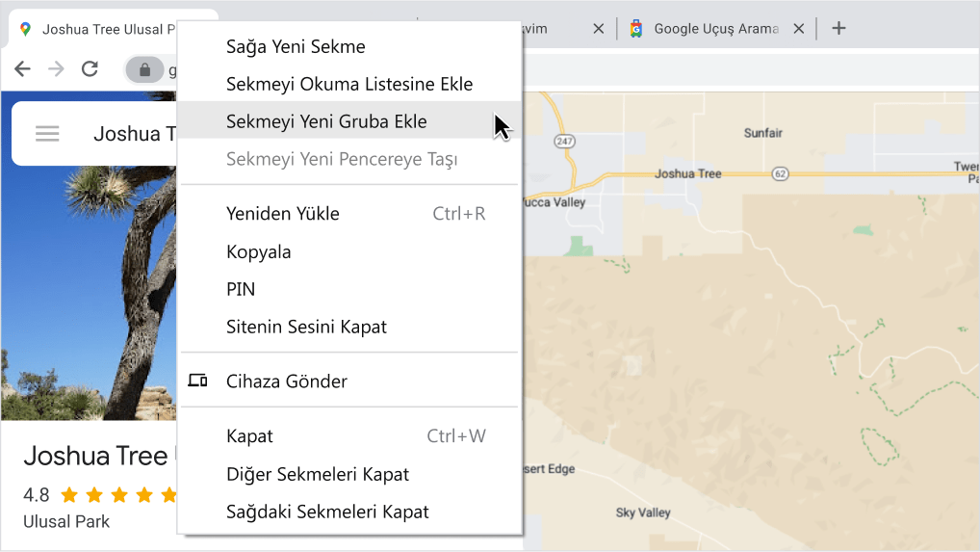Image resolution: width=980 pixels, height=552 pixels.
Task: Click Cihaza Gönder menu entry
Action: pyautogui.click(x=286, y=381)
